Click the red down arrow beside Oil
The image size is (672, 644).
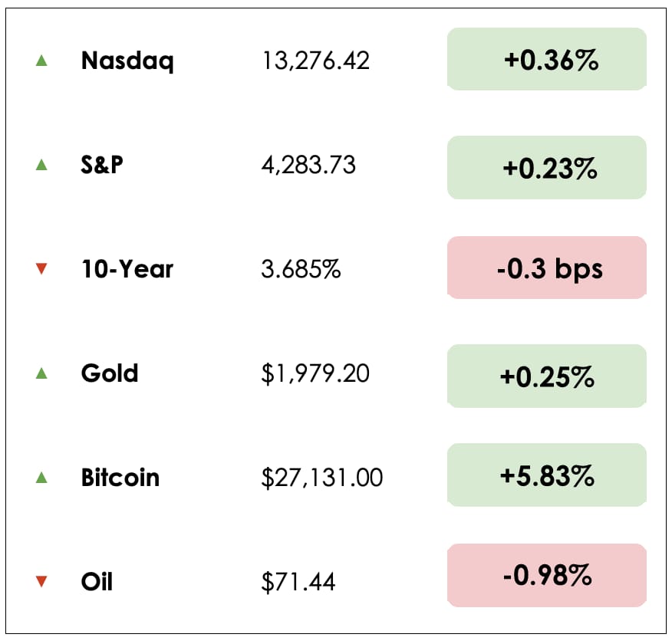41,582
